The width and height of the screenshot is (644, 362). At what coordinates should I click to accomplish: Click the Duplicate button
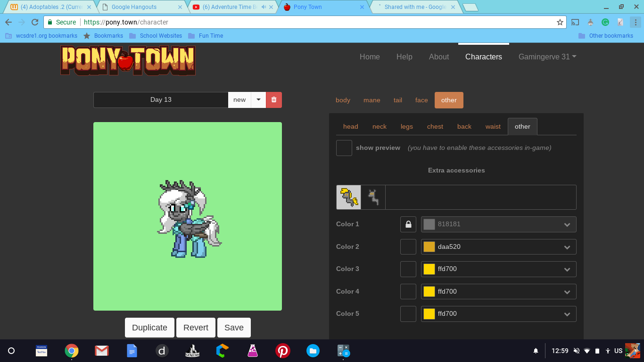coord(149,328)
